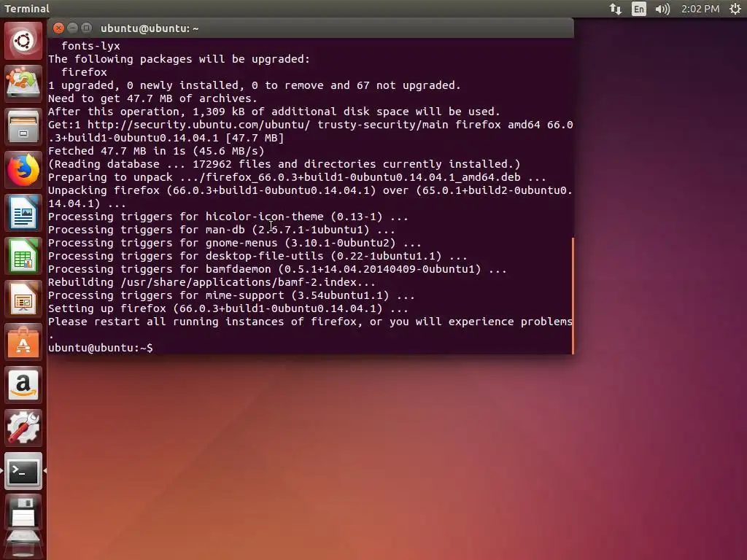The image size is (747, 560).
Task: Open LibreOffice Impress presentation launcher icon
Action: point(23,298)
